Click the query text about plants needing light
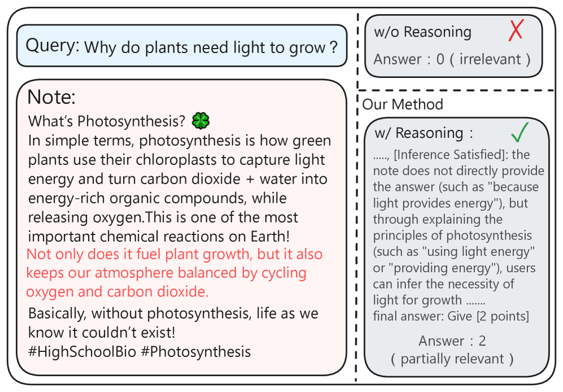The height and width of the screenshot is (392, 563). click(x=205, y=46)
